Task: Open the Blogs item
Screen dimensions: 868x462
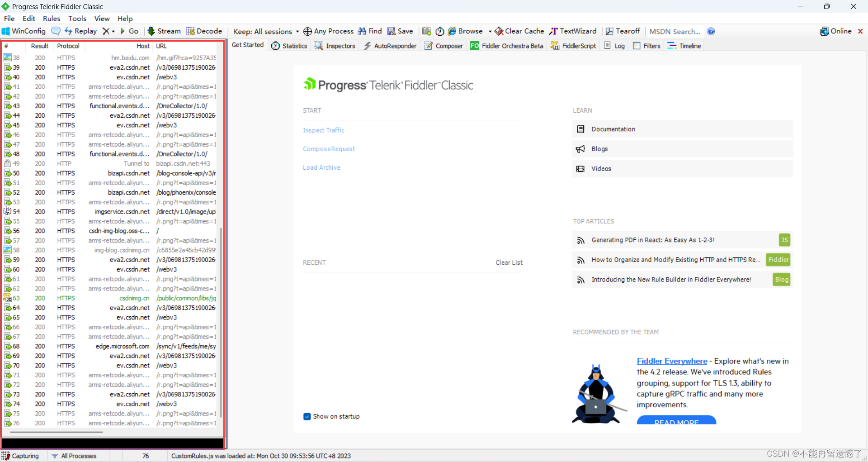Action: point(683,149)
